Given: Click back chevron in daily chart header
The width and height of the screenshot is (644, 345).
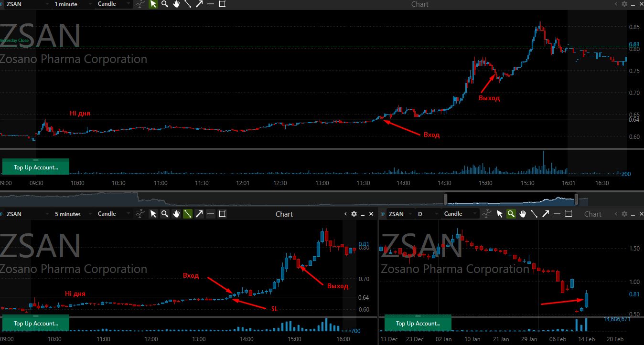Looking at the screenshot, I should [x=616, y=214].
